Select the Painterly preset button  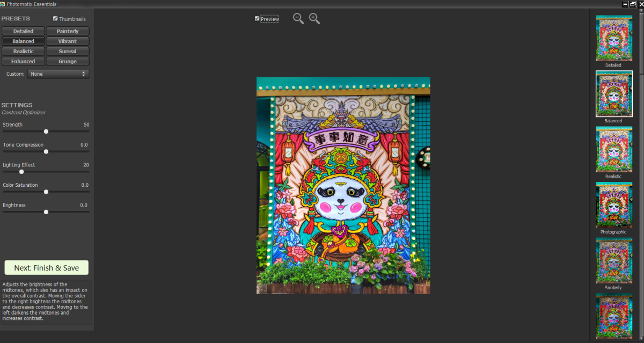point(68,31)
